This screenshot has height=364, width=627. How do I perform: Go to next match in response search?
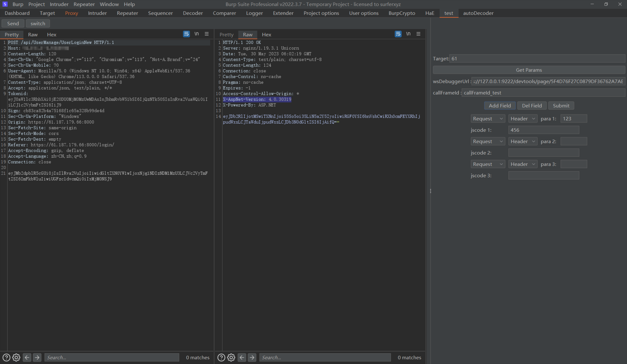tap(252, 357)
